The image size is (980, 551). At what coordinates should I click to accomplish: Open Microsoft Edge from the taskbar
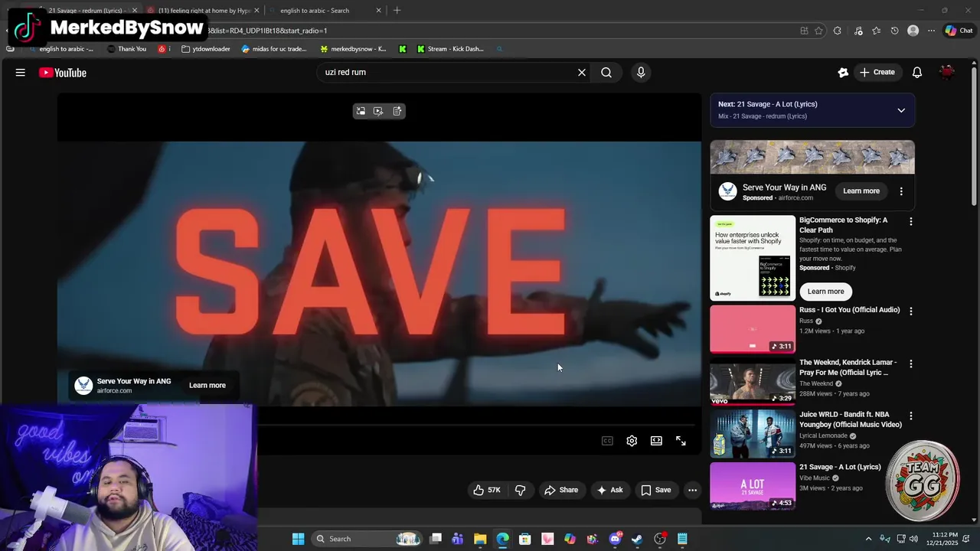click(x=502, y=539)
